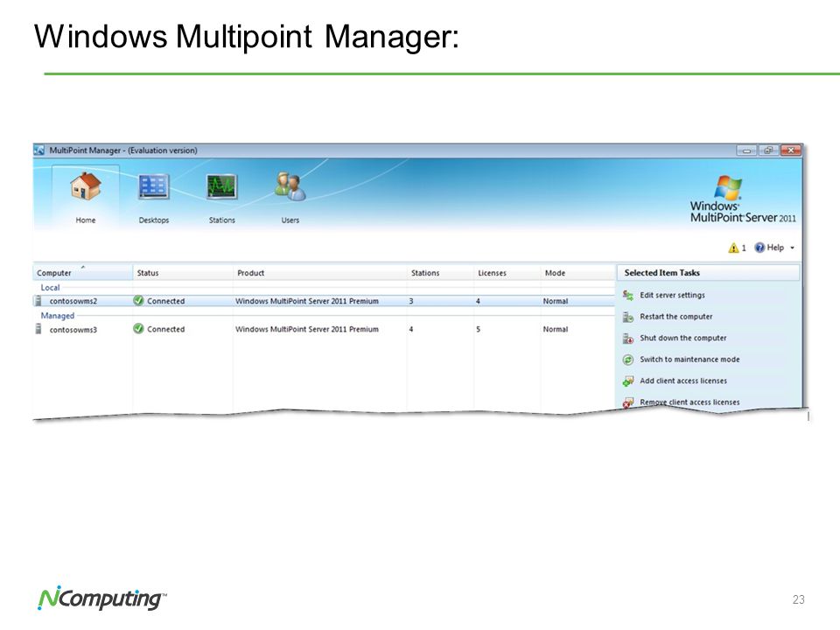The image size is (840, 630).
Task: Sort by the Product column header
Action: (320, 273)
